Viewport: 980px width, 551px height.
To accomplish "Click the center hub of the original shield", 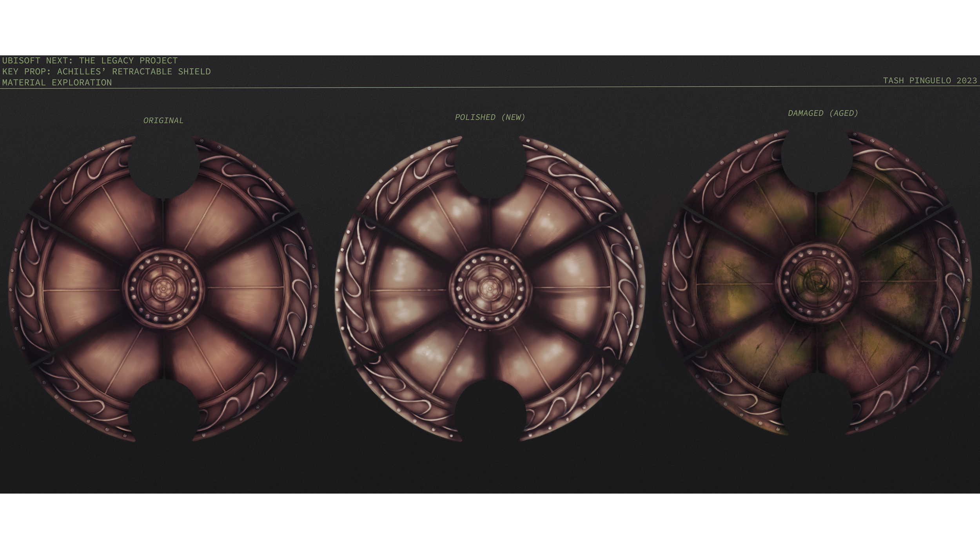I will tap(163, 289).
